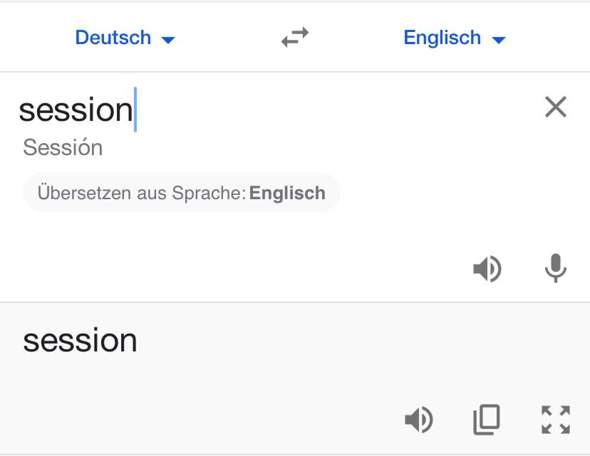Swap the source and target languages
The width and height of the screenshot is (590, 456).
coord(295,38)
